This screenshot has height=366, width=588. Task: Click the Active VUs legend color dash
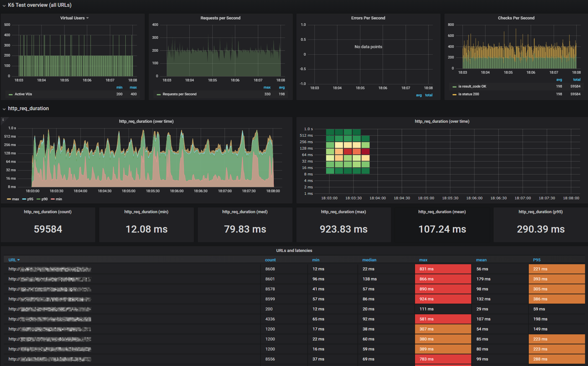tap(10, 94)
